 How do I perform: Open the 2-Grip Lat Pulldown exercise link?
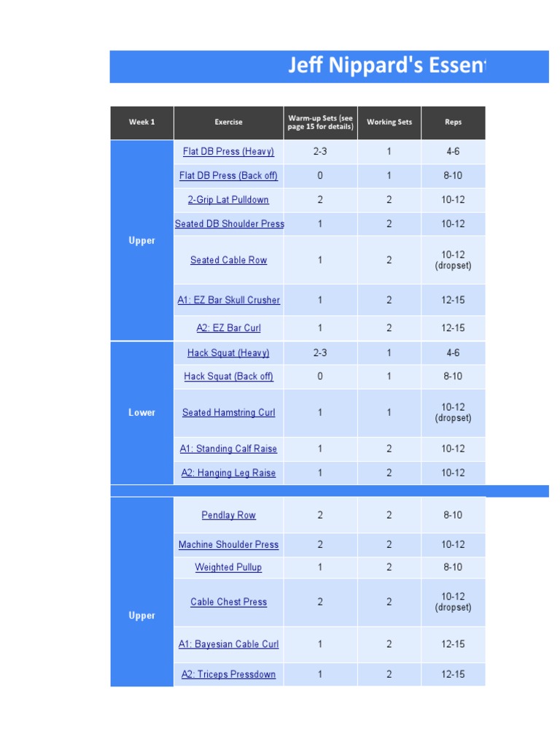coord(228,200)
